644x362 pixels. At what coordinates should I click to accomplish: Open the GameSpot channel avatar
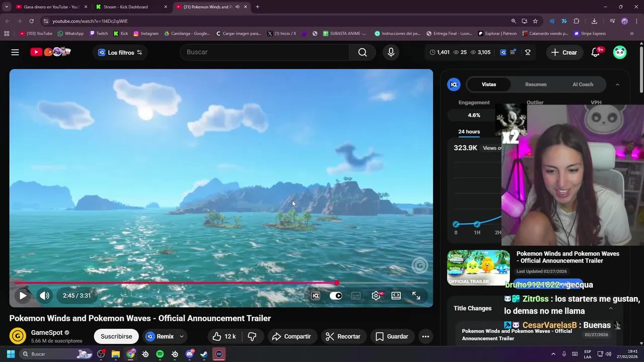(x=18, y=336)
